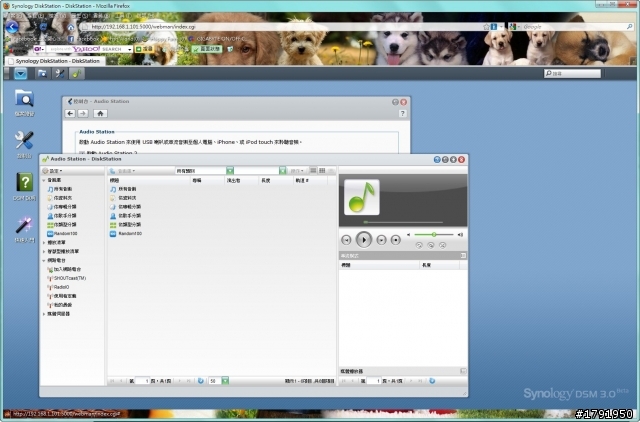Click the Firefox home button
The image size is (640, 422).
click(x=71, y=27)
